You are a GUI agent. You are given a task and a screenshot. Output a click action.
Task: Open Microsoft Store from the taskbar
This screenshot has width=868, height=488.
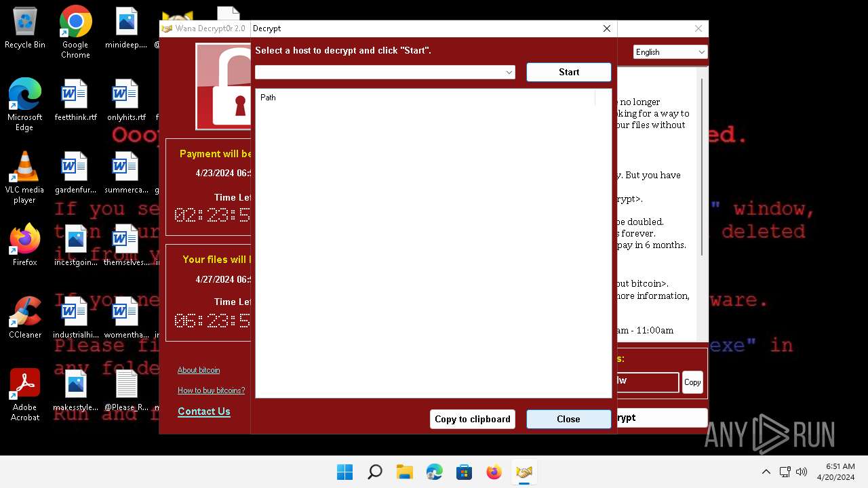coord(464,472)
